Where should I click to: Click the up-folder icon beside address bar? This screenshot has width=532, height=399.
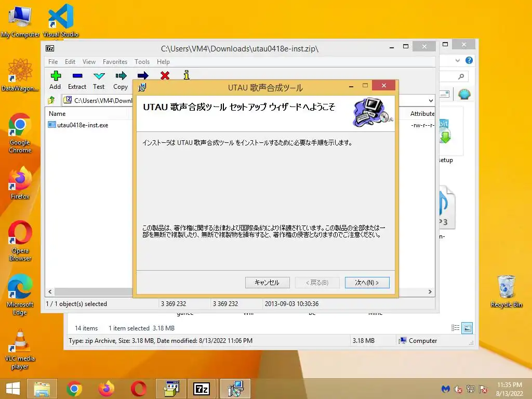point(51,100)
